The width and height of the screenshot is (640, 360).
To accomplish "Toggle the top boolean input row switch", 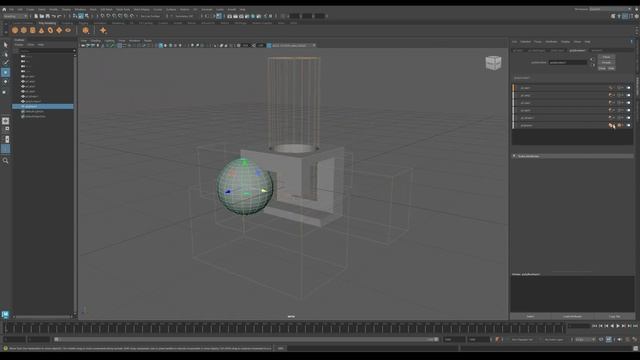I will tap(629, 88).
